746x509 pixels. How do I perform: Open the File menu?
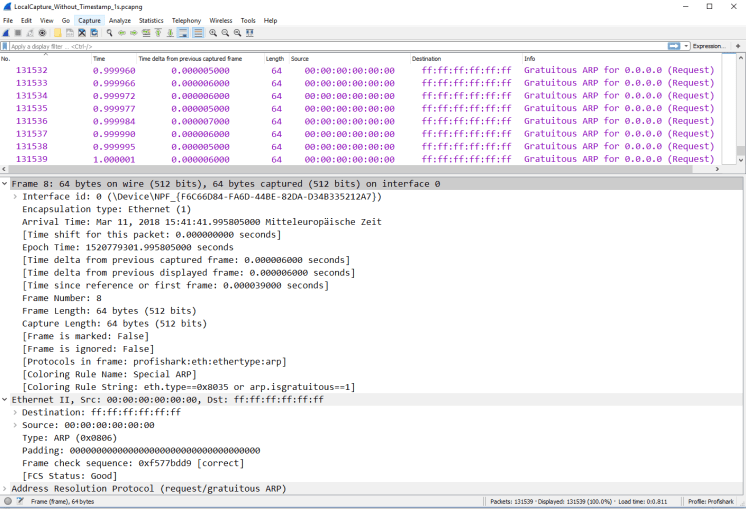pos(8,20)
